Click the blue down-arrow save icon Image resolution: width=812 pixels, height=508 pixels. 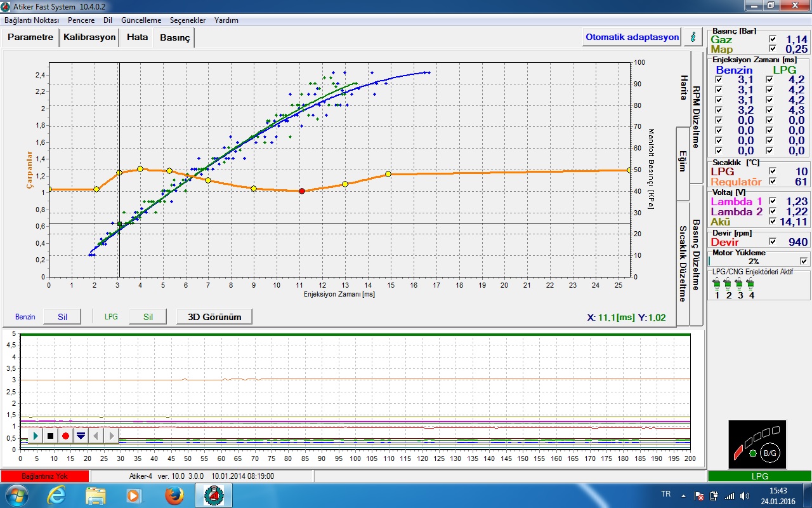coord(81,436)
